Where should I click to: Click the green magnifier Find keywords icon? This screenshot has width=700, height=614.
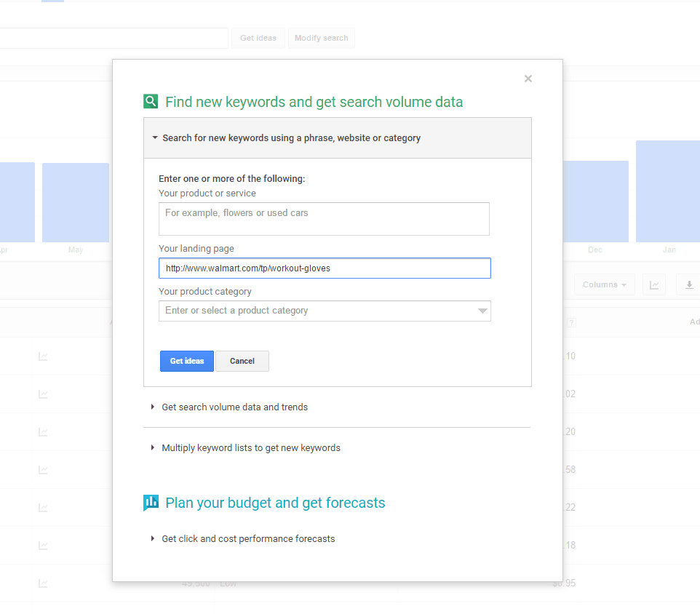[x=151, y=102]
